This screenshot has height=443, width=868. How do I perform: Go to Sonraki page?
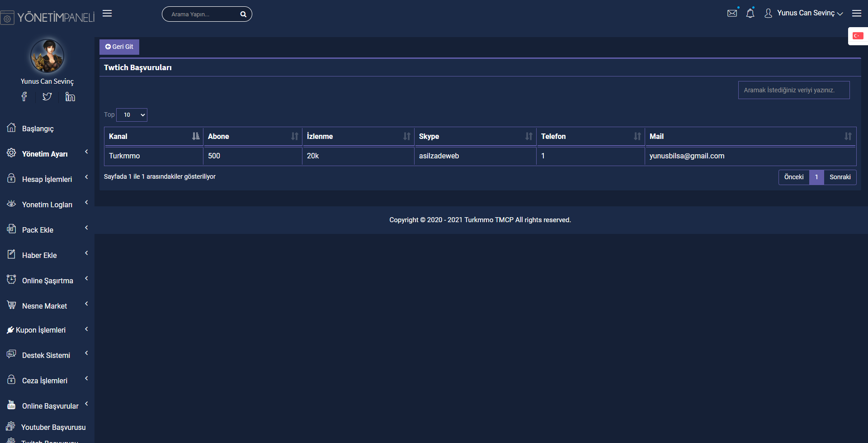(840, 177)
